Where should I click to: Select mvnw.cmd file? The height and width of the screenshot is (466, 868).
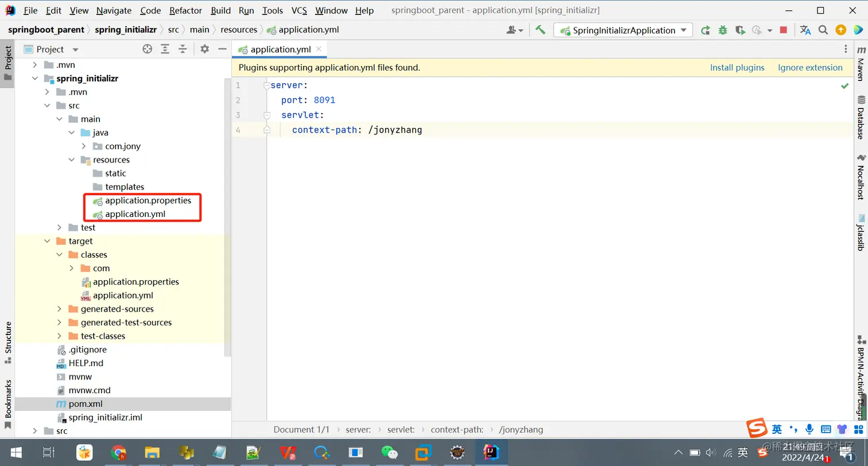89,390
